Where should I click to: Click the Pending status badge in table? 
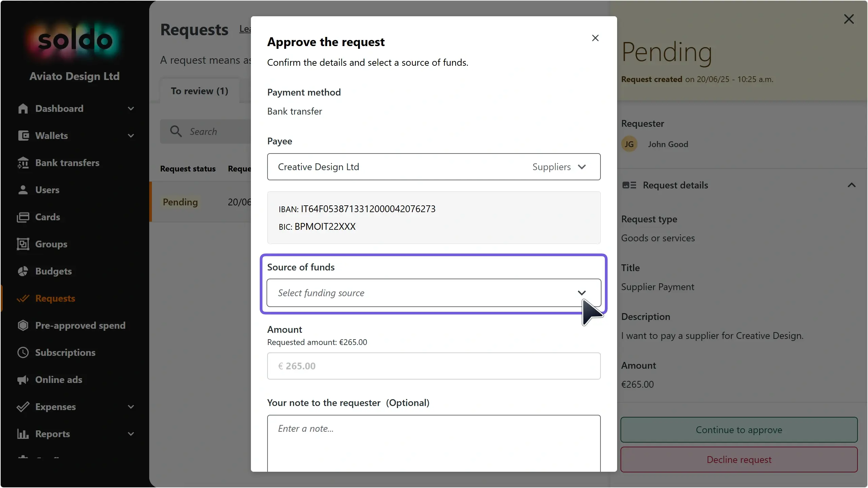pyautogui.click(x=180, y=202)
